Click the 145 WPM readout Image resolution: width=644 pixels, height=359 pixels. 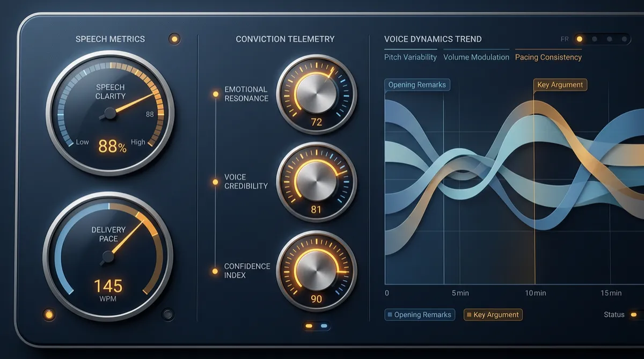click(x=108, y=287)
